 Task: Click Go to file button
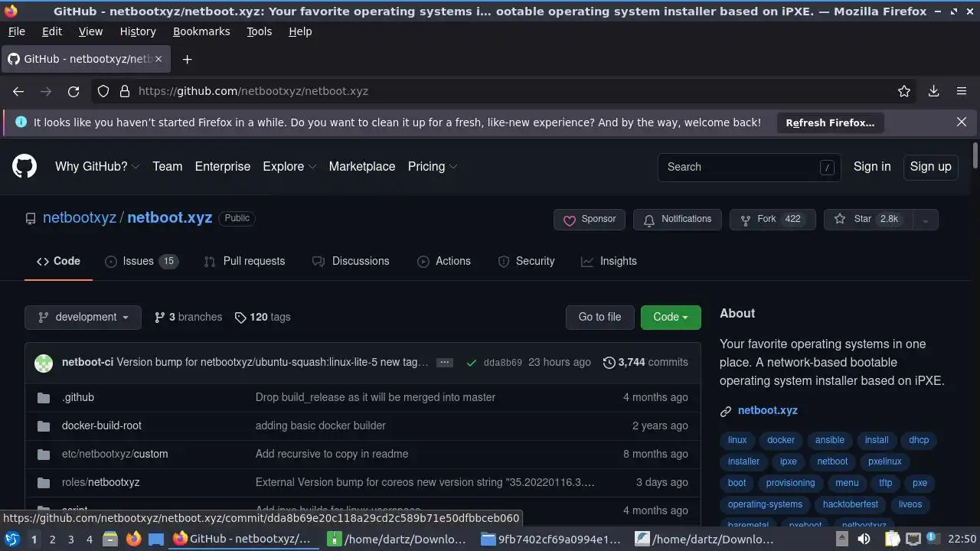(x=599, y=317)
